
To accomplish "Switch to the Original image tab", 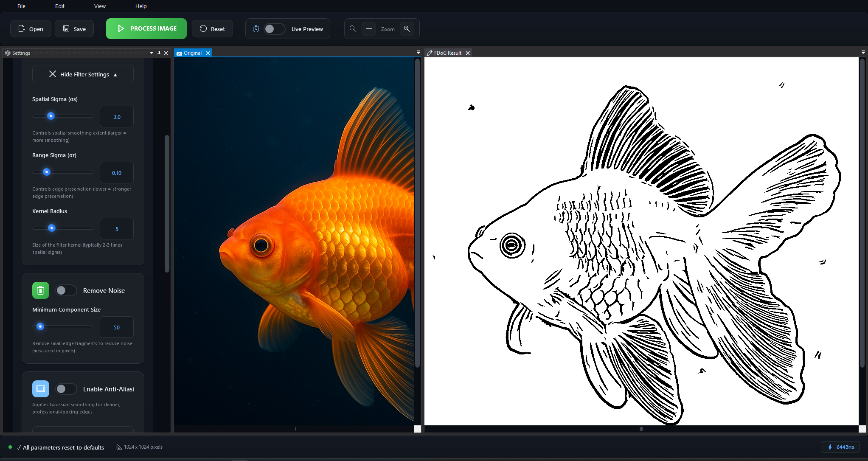I will point(192,53).
